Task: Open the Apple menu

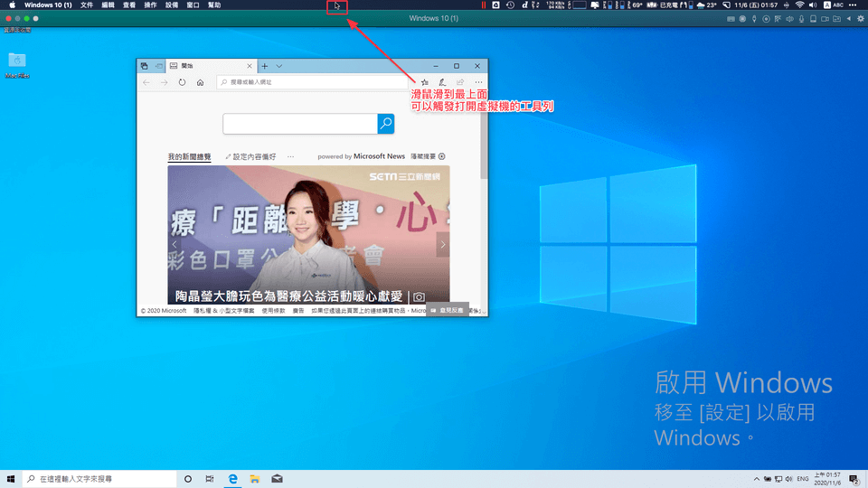Action: (12, 5)
